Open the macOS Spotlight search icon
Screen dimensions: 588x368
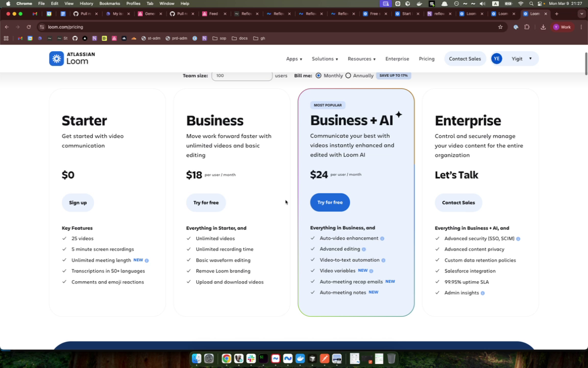[x=531, y=4]
